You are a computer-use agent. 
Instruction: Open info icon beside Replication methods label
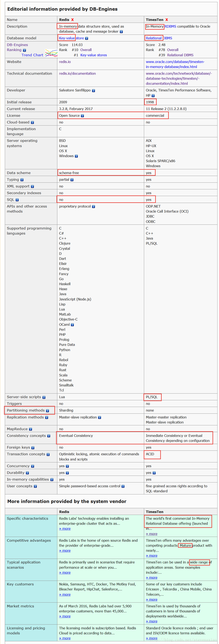(x=46, y=417)
